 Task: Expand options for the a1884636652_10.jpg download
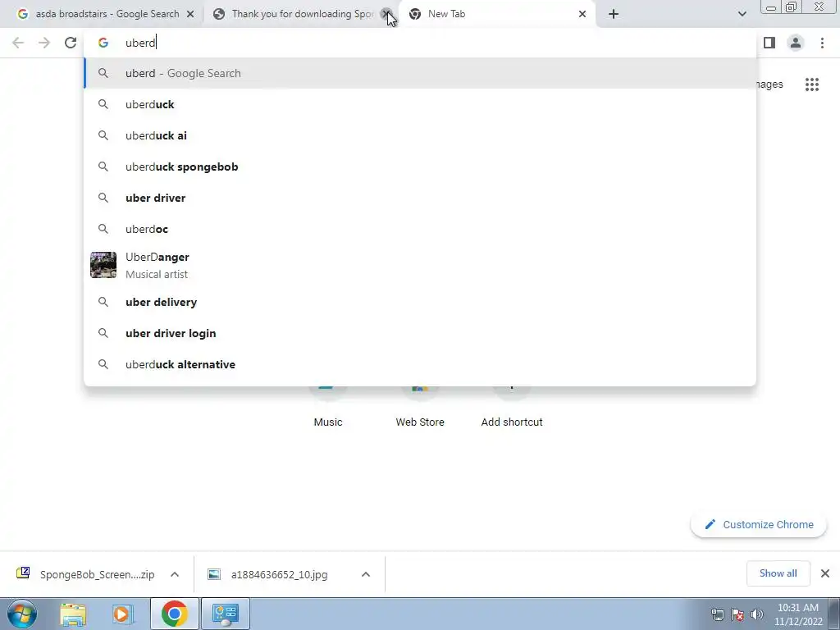[x=366, y=574]
